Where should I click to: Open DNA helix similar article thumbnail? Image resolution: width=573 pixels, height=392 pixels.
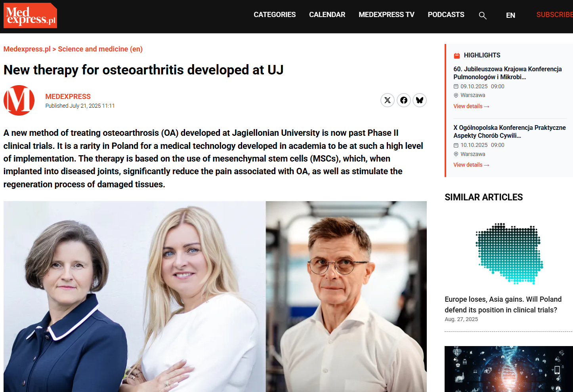coord(509,369)
